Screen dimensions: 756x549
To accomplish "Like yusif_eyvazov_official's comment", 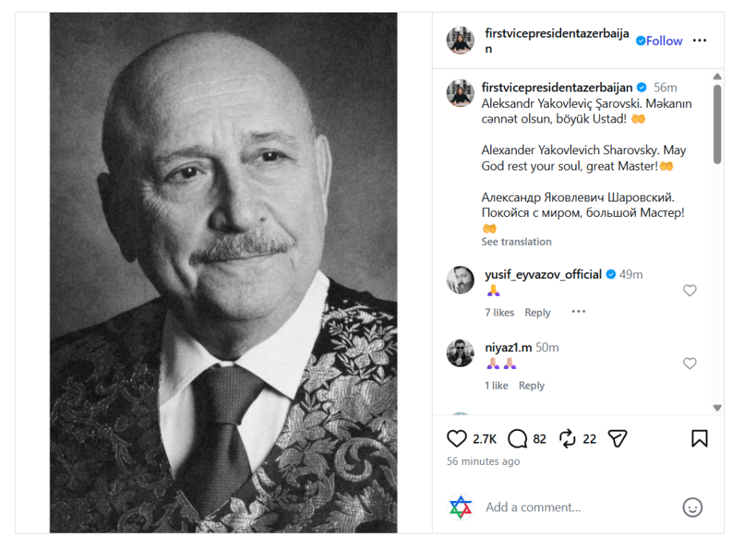I will point(690,290).
